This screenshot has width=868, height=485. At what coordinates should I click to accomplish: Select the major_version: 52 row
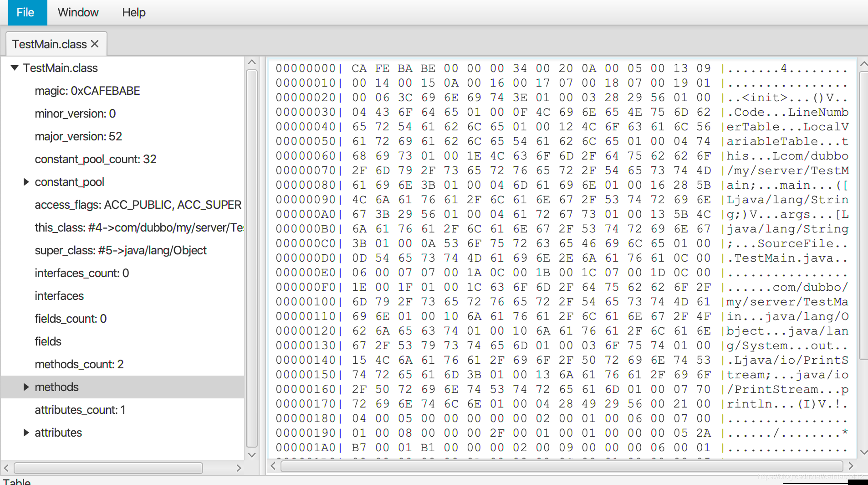pos(123,136)
